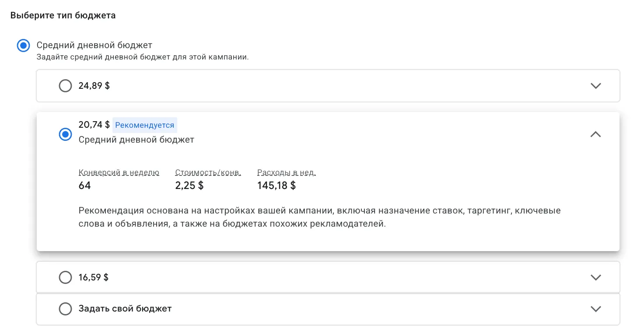Expand the 24,89 $ budget card chevron
This screenshot has width=644, height=329.
596,86
